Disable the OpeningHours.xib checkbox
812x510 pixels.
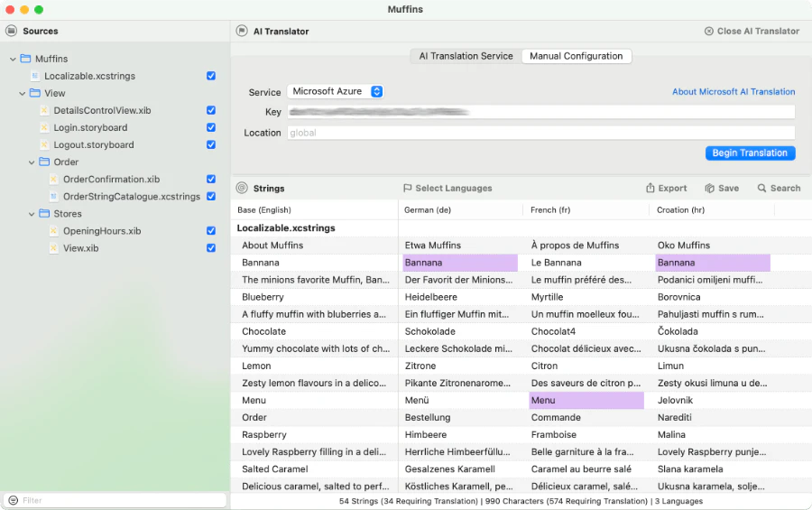[x=211, y=231]
